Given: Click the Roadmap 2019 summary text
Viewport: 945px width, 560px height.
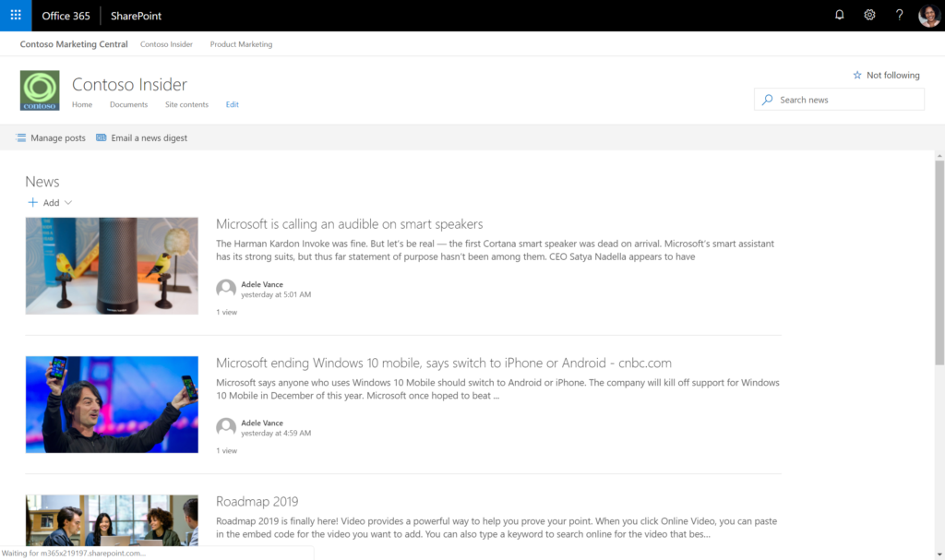Looking at the screenshot, I should 496,528.
